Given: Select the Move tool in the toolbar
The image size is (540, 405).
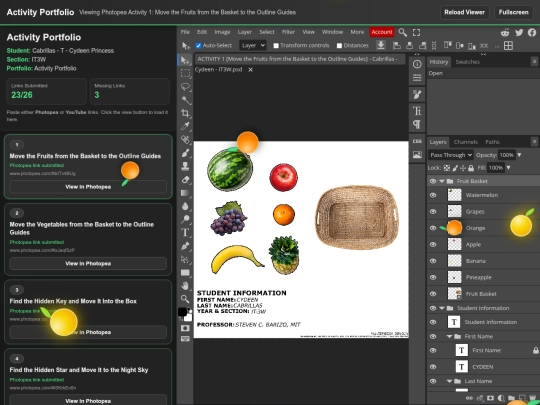Looking at the screenshot, I should pyautogui.click(x=185, y=60).
